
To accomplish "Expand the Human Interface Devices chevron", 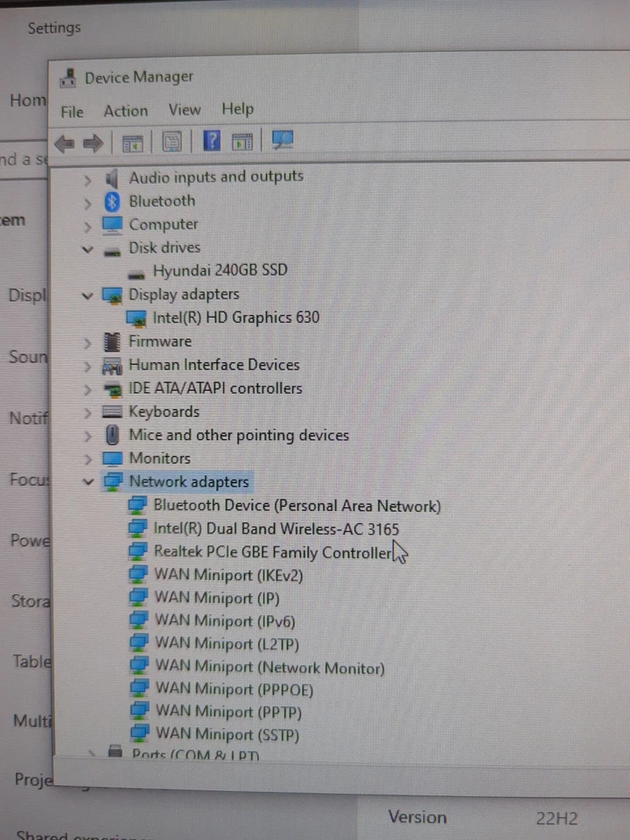I will pyautogui.click(x=87, y=367).
